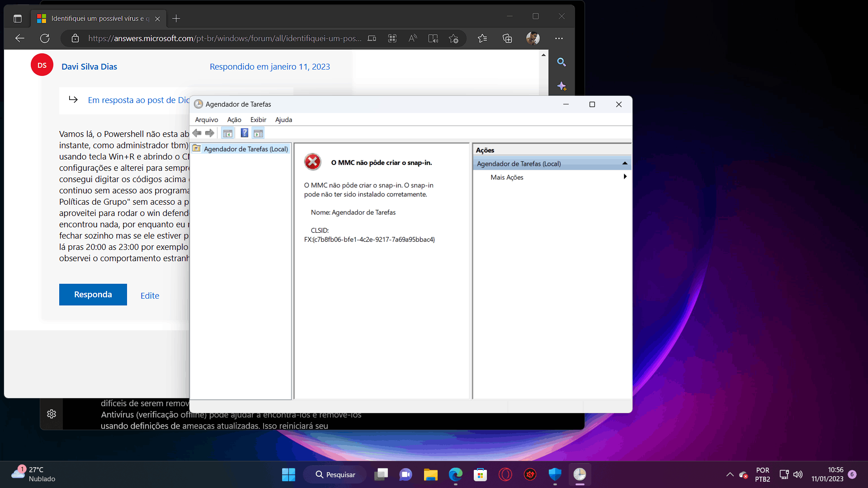Open the Arquivo menu
Viewport: 868px width, 488px height.
(x=207, y=120)
